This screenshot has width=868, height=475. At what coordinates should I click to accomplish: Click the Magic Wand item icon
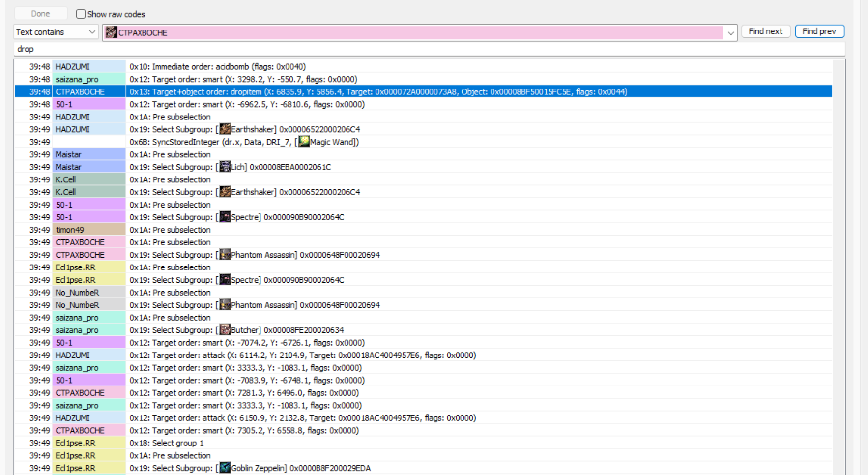pos(304,142)
